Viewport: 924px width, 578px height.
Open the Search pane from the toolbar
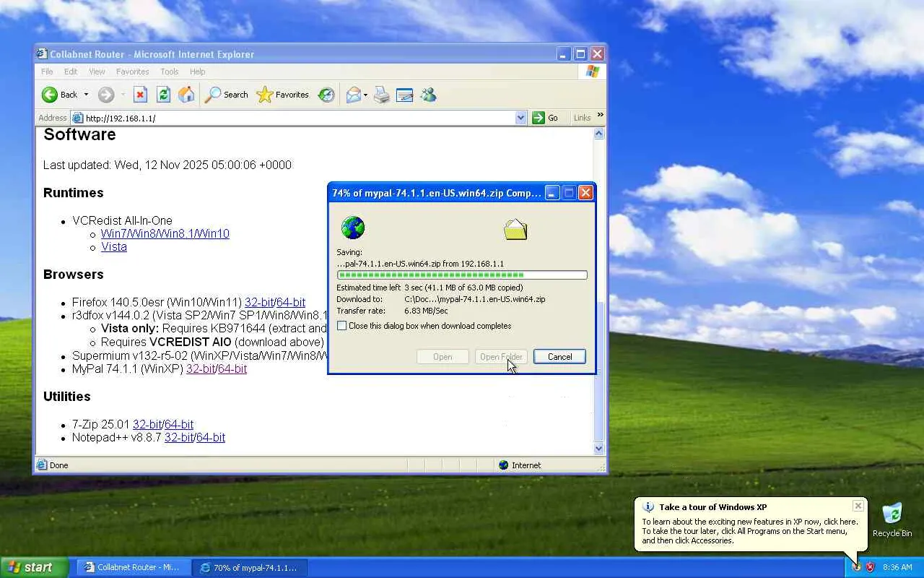pyautogui.click(x=227, y=95)
